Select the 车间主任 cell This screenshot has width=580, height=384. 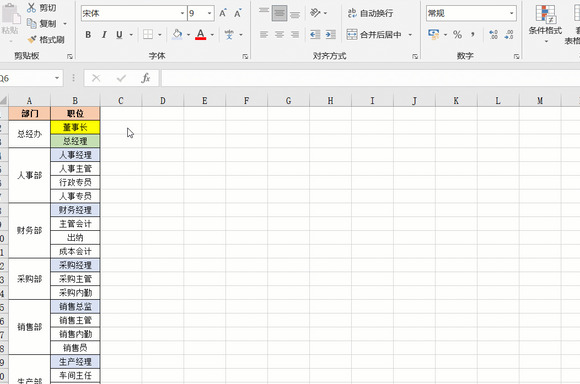point(75,375)
